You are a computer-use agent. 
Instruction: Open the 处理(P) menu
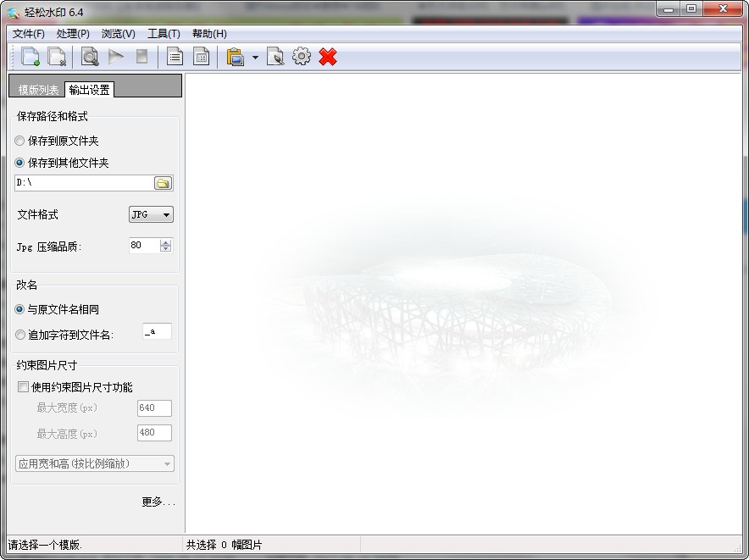click(x=73, y=34)
